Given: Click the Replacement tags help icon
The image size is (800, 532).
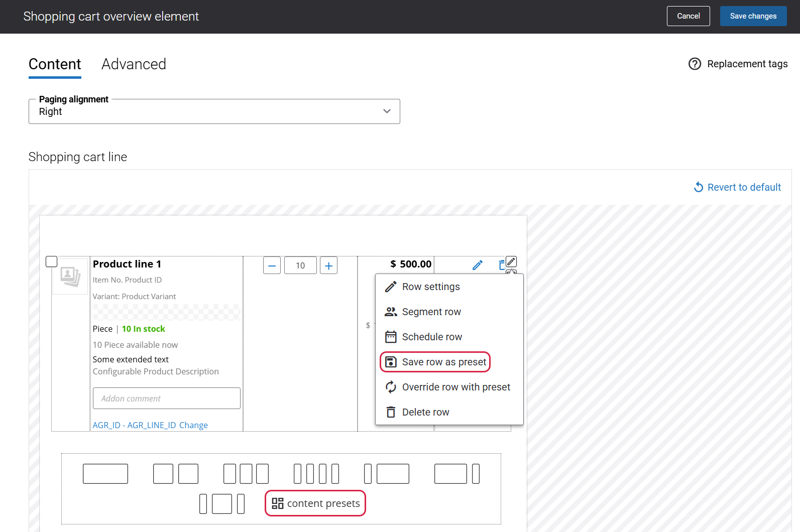Looking at the screenshot, I should tap(695, 64).
